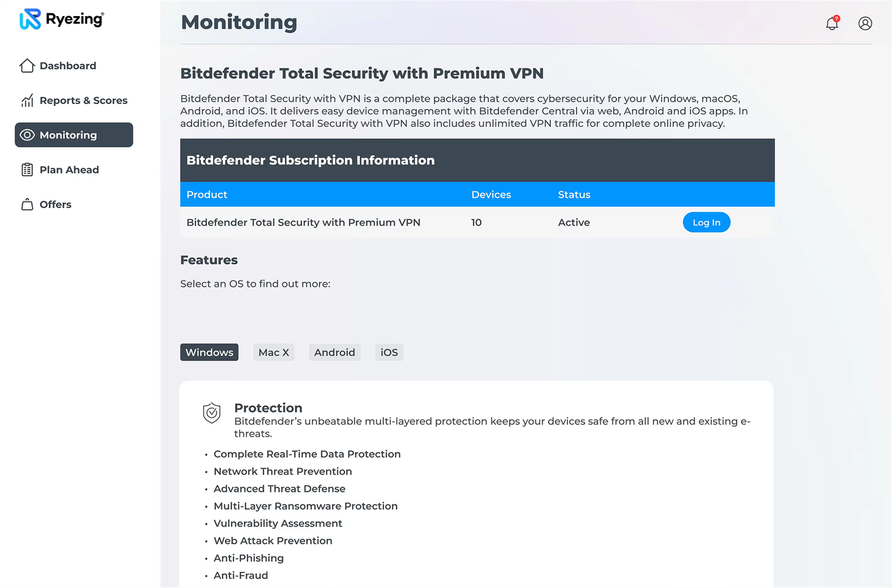
Task: Open the Plan Ahead menu item
Action: point(69,170)
